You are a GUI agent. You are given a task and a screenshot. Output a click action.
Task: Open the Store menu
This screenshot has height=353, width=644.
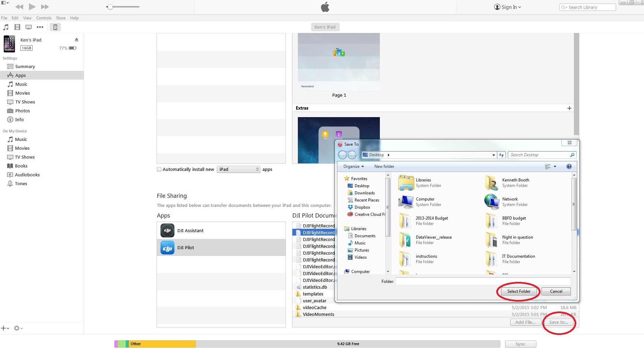point(61,18)
